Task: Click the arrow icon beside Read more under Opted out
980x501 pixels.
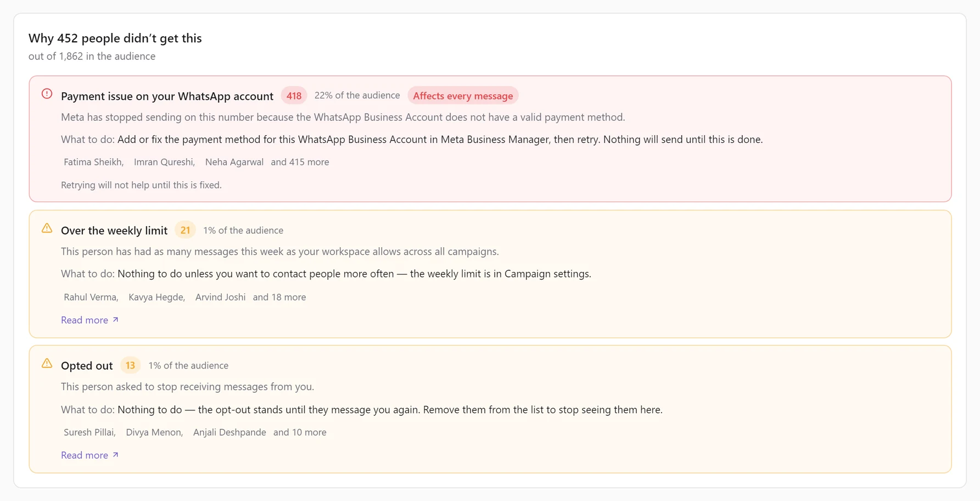Action: pos(115,455)
